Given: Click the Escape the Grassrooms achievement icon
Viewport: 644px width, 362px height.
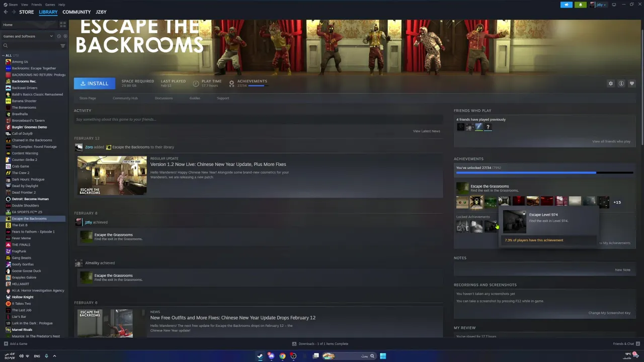Looking at the screenshot, I should click(462, 188).
